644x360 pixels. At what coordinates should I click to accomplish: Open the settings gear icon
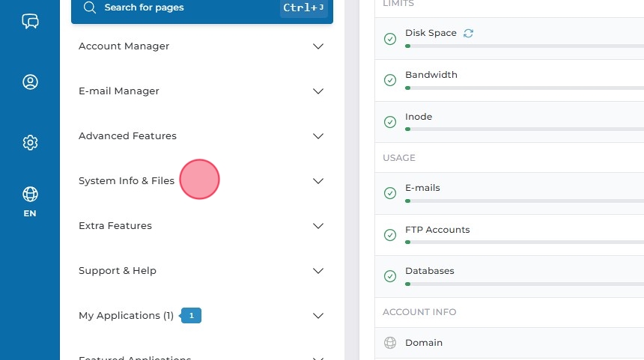click(30, 142)
